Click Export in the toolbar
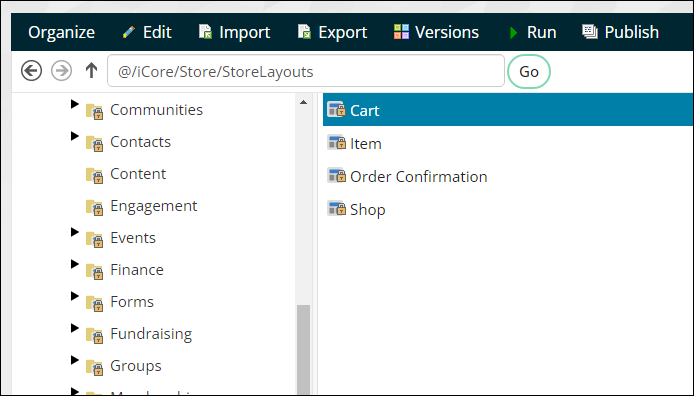 click(x=332, y=32)
